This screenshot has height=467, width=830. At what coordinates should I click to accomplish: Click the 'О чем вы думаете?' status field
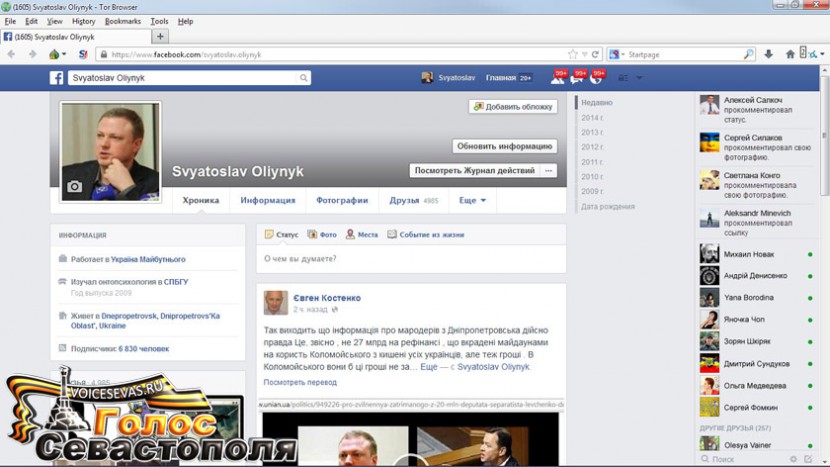[x=400, y=258]
